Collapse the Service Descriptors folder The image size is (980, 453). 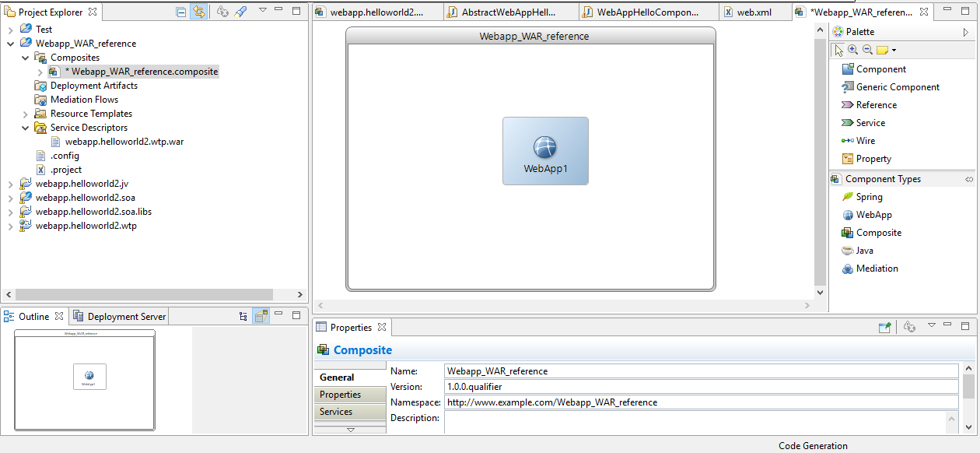[x=25, y=128]
